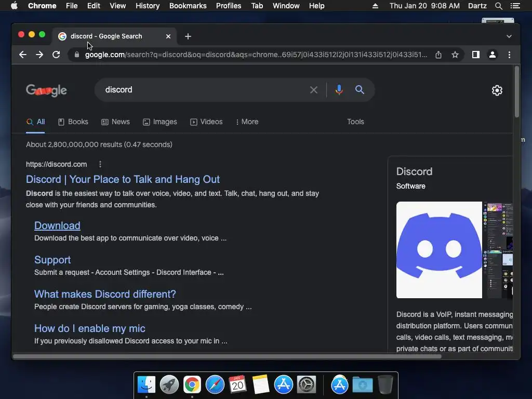
Task: Open the search Tools options
Action: (x=355, y=122)
